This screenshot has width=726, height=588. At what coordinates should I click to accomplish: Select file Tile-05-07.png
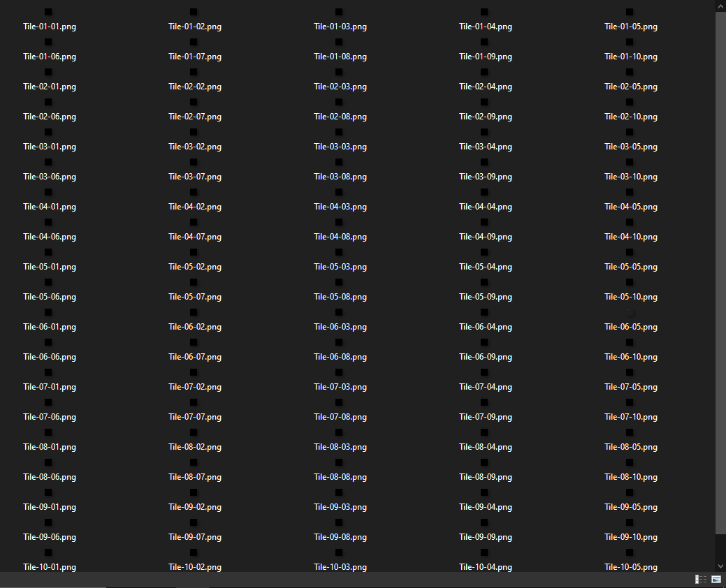[195, 297]
